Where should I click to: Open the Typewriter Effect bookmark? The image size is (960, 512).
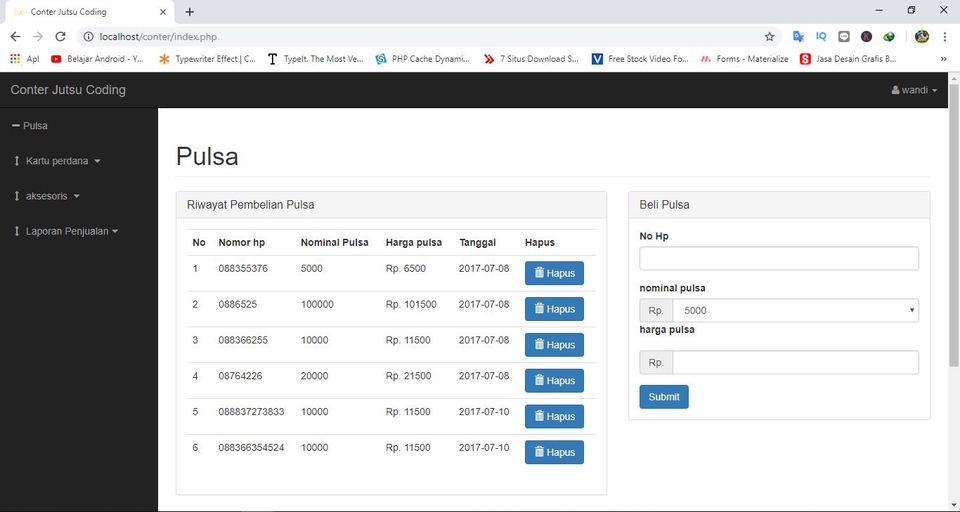pyautogui.click(x=208, y=59)
